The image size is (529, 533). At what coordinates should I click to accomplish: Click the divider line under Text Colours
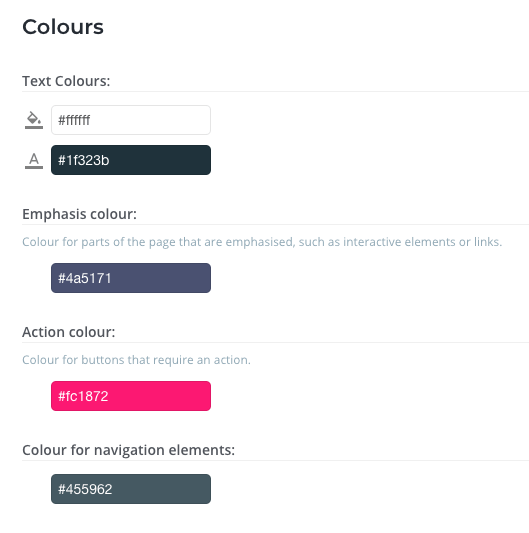[x=275, y=91]
